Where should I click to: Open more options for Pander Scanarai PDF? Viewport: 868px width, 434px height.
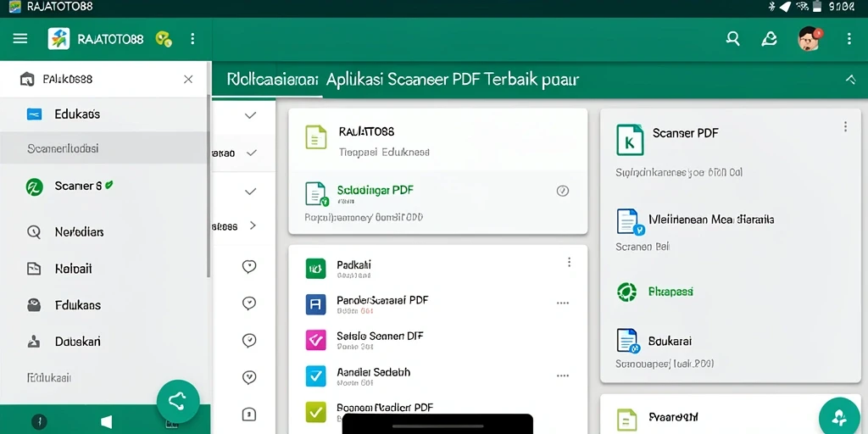point(563,303)
